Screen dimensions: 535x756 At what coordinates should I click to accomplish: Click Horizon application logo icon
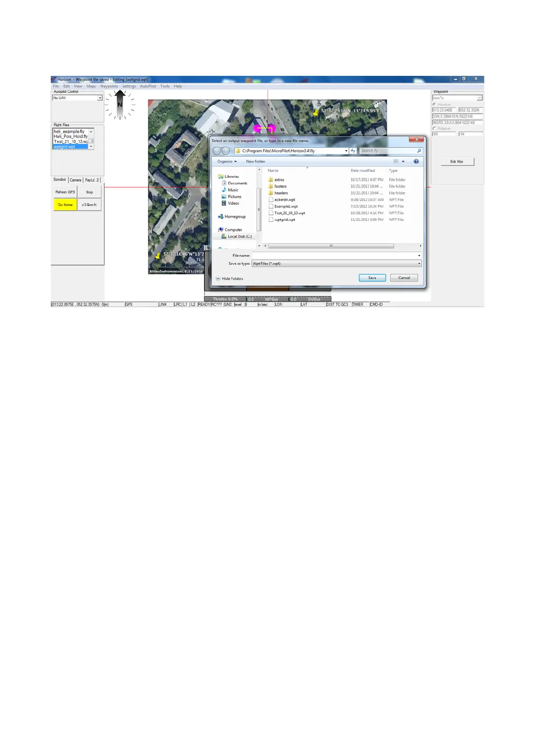click(53, 79)
